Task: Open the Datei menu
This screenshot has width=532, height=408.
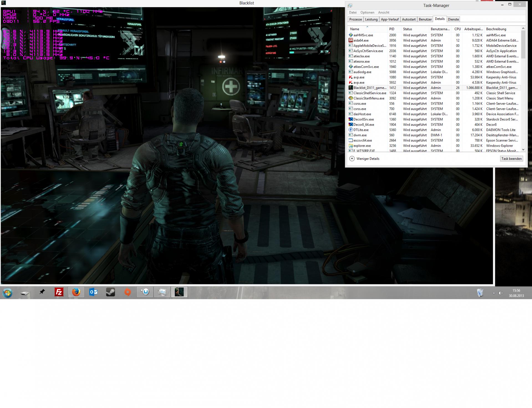Action: 353,12
